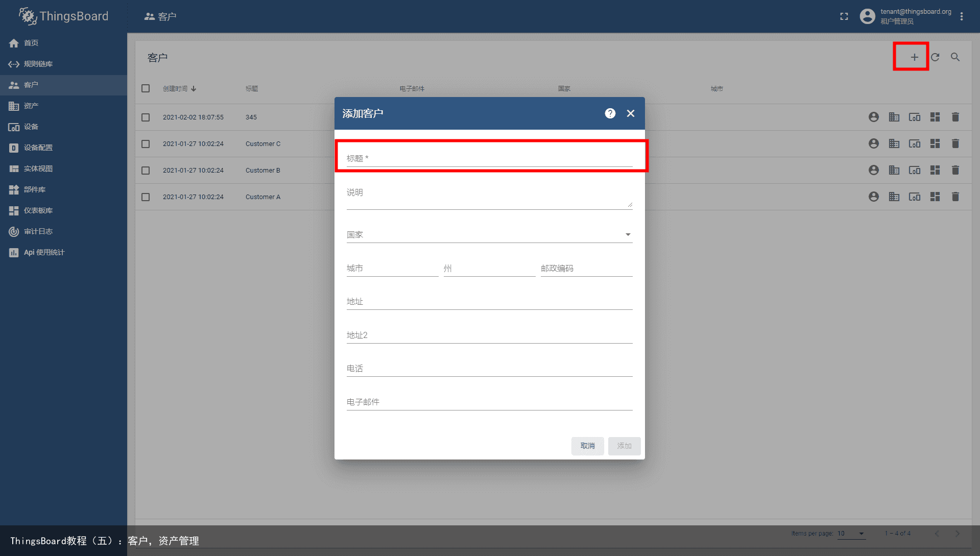Screen dimensions: 980x556
Task: Refresh the customers list
Action: (935, 57)
